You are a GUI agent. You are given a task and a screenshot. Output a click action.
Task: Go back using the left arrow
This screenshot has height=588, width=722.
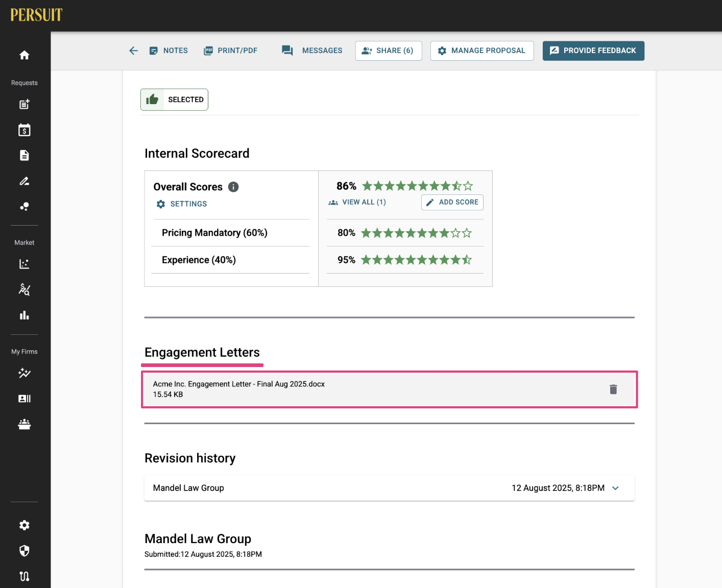[x=133, y=51]
